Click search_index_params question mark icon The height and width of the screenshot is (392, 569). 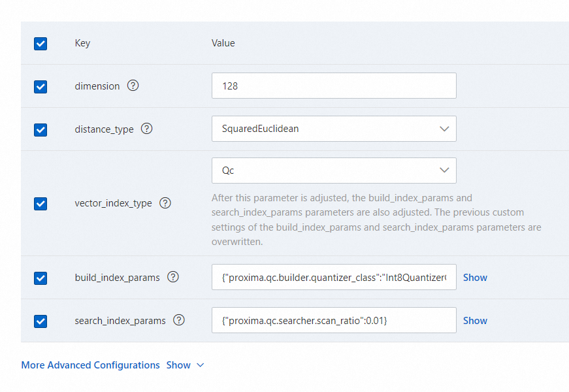click(x=179, y=320)
